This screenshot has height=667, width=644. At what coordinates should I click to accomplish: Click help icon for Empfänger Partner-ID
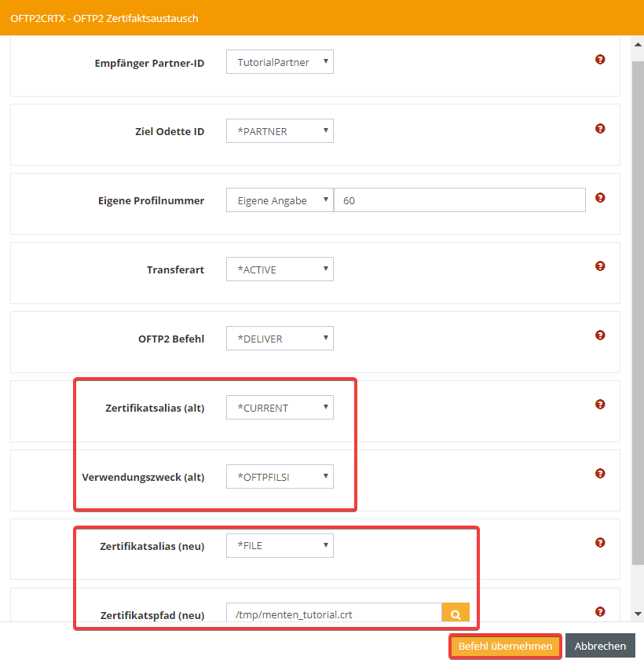600,60
